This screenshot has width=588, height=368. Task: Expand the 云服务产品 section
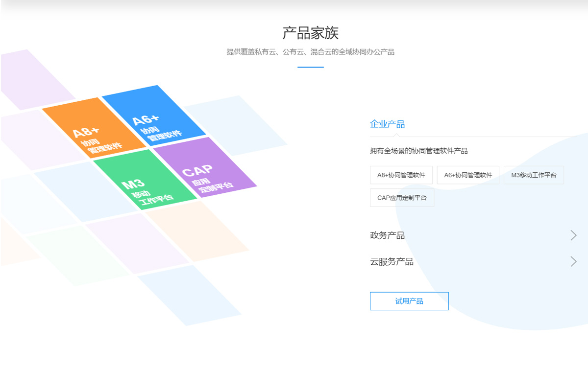point(474,262)
